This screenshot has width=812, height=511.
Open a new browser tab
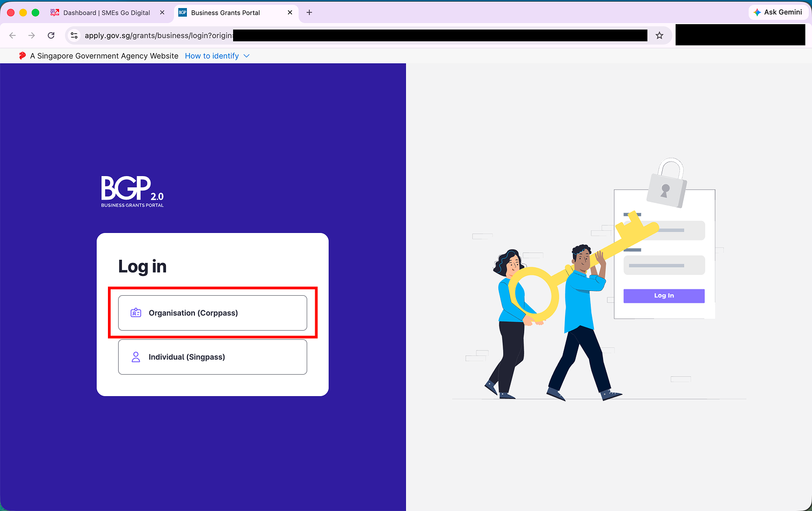(x=309, y=12)
